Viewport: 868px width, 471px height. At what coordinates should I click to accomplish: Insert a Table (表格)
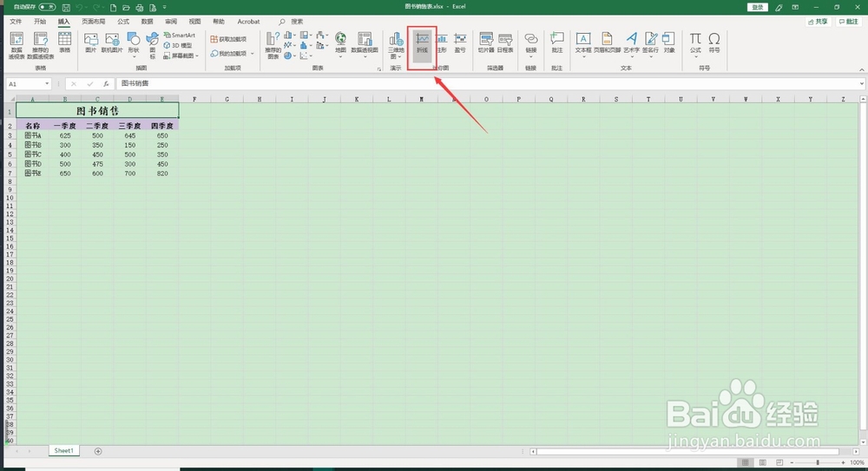coord(65,43)
